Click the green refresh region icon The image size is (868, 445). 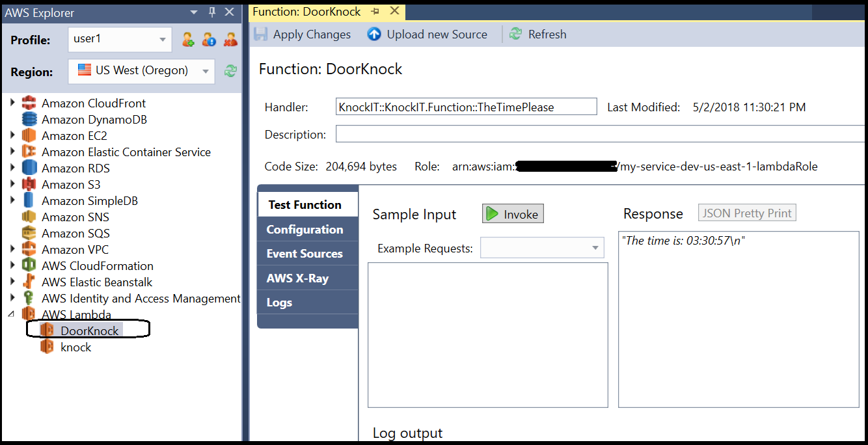(230, 71)
